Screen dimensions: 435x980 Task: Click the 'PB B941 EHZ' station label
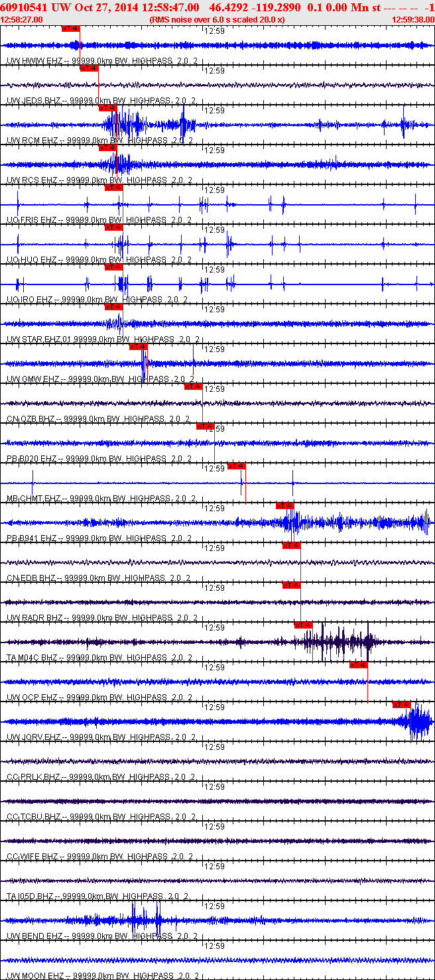31,538
